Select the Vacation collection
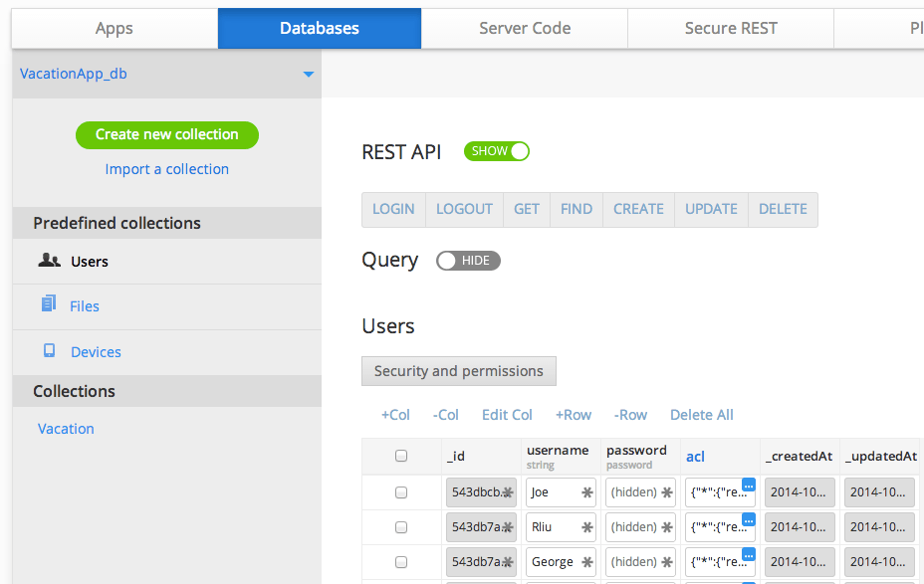 [66, 428]
